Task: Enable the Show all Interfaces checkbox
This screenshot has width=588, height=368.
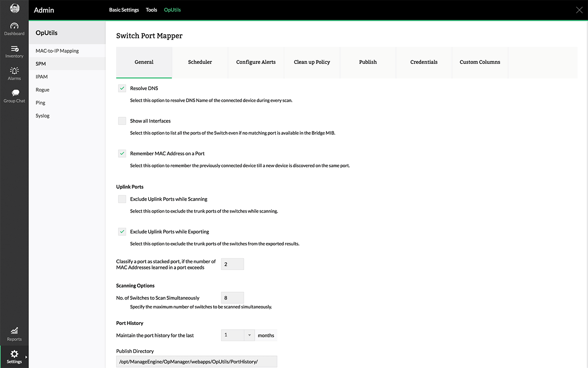Action: coord(122,121)
